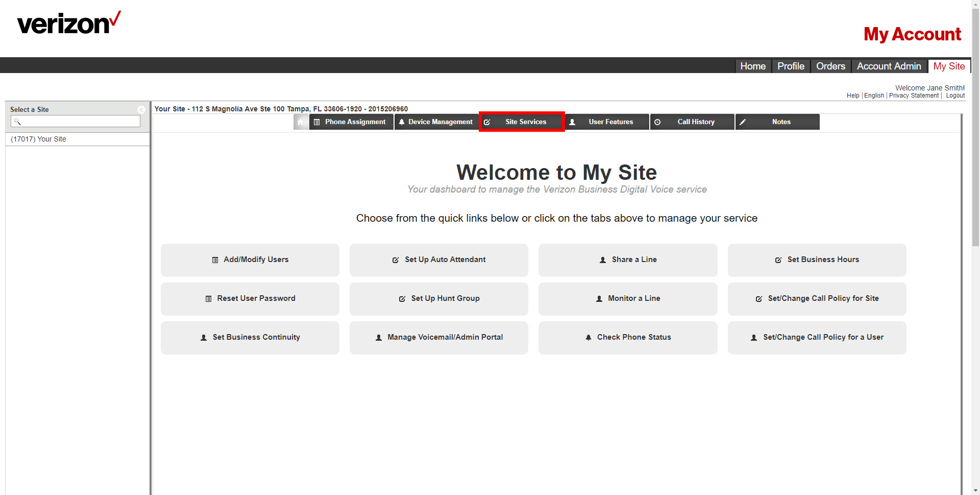Click the Monitor a Line button

point(628,299)
